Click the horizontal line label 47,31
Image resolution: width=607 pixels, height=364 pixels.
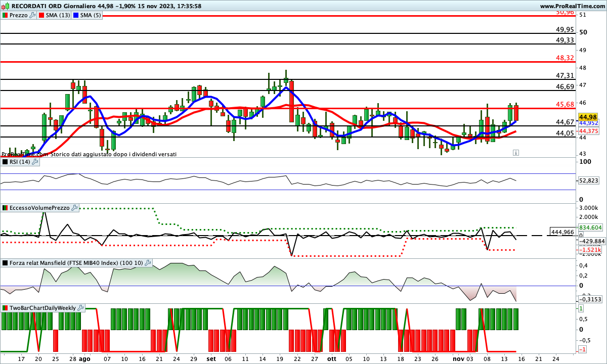pos(565,75)
